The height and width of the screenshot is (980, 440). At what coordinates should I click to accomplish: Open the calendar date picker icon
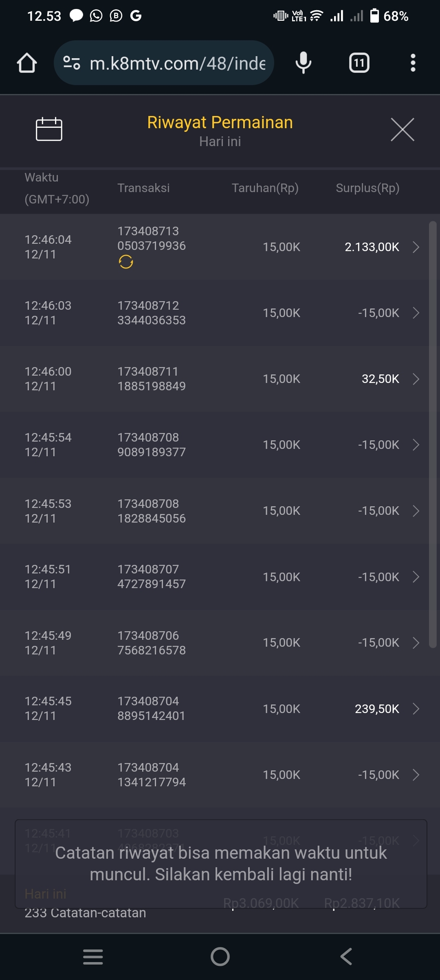pos(49,129)
